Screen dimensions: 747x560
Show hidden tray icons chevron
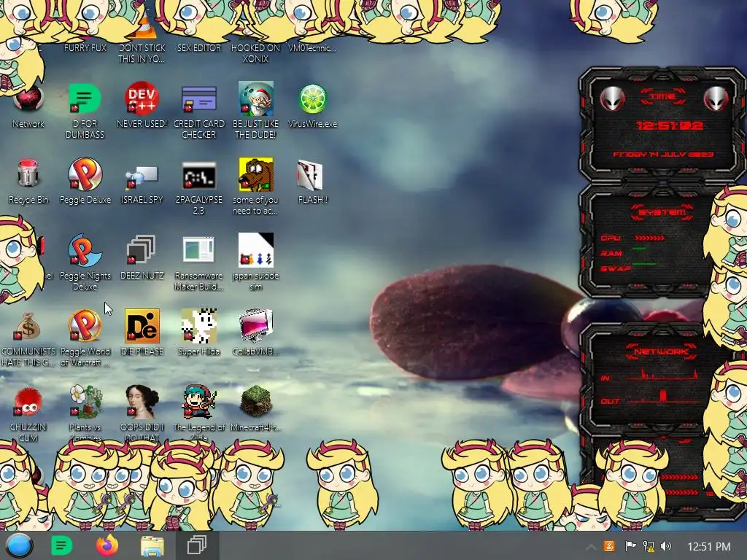(x=591, y=546)
